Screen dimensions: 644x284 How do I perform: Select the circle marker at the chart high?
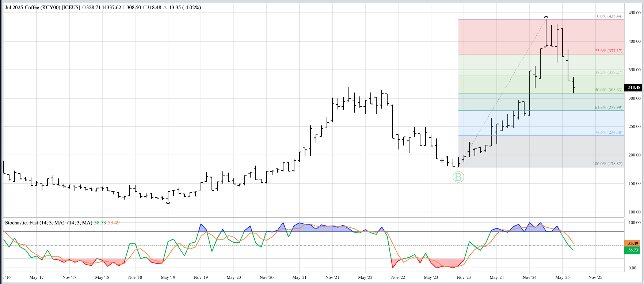(x=546, y=17)
